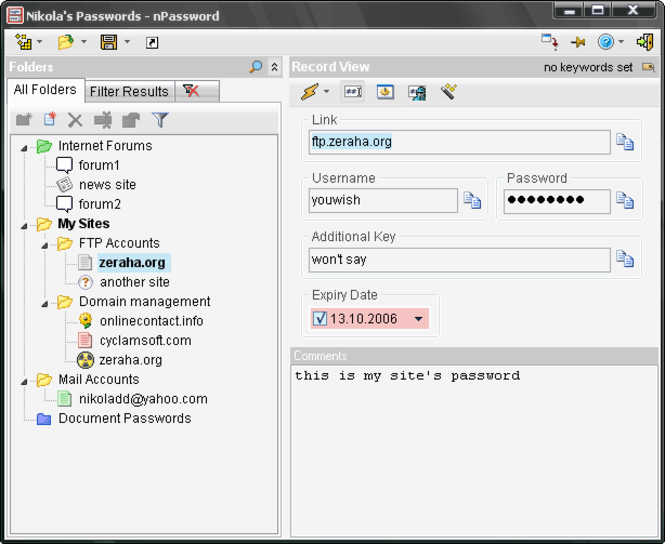The height and width of the screenshot is (544, 665).
Task: Uncheck the Expiry Date checkbox
Action: (320, 319)
